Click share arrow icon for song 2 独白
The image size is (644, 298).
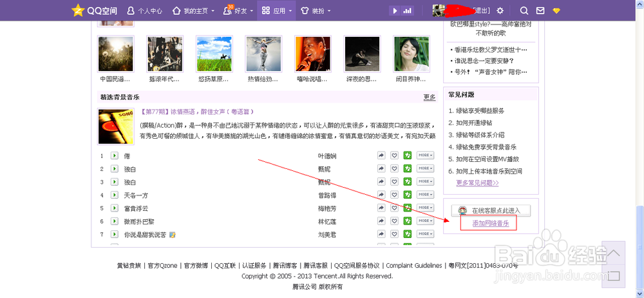pyautogui.click(x=381, y=168)
